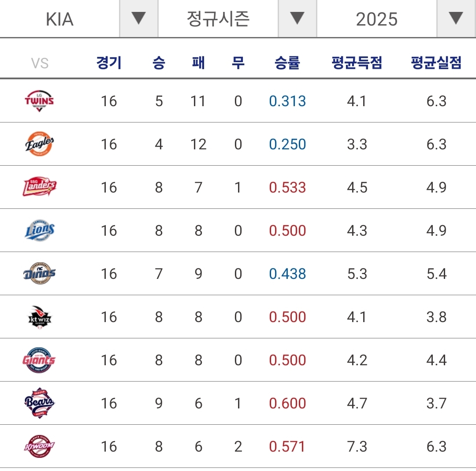Click the KIA team name field

coord(59,19)
